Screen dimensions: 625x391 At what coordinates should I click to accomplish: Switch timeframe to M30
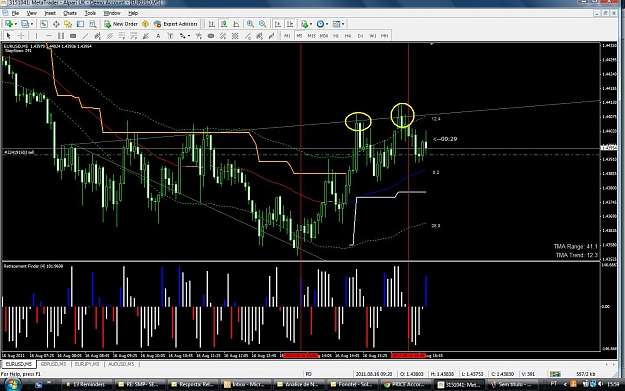click(324, 36)
